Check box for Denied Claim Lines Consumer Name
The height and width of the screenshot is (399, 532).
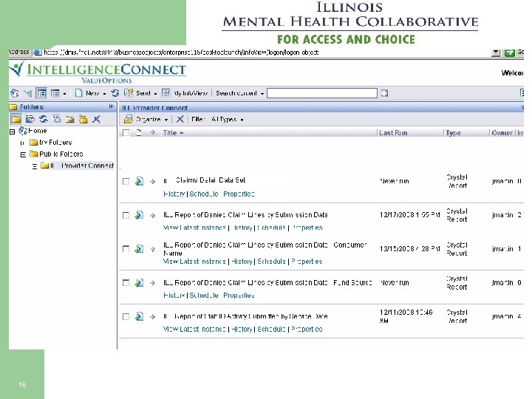click(126, 249)
